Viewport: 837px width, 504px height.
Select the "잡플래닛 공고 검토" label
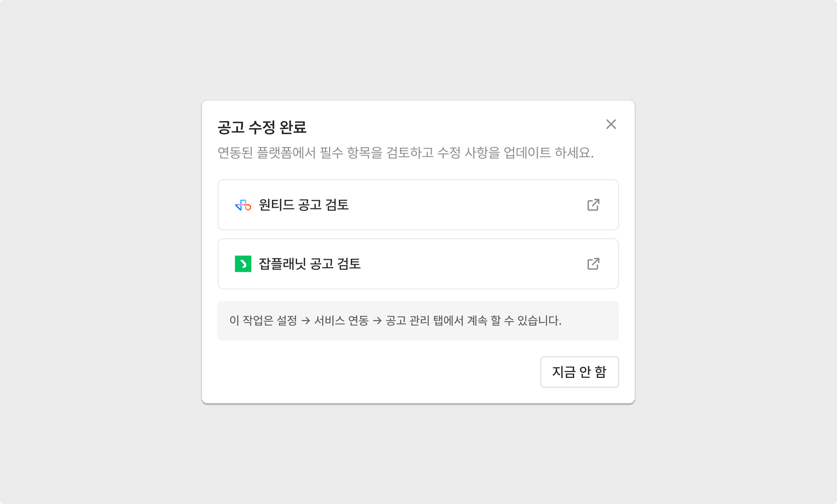pos(309,264)
